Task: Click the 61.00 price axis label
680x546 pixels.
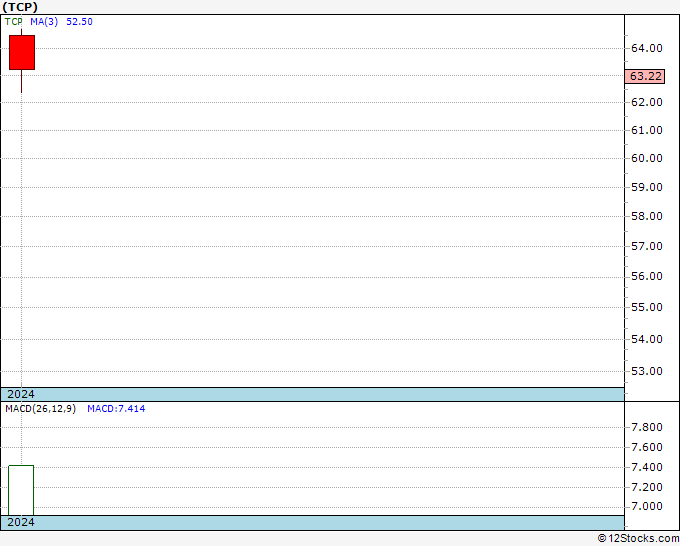Action: click(647, 130)
